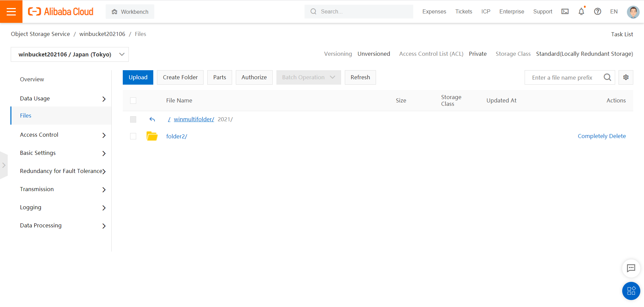Image resolution: width=644 pixels, height=307 pixels.
Task: Click the Refresh button
Action: click(360, 77)
